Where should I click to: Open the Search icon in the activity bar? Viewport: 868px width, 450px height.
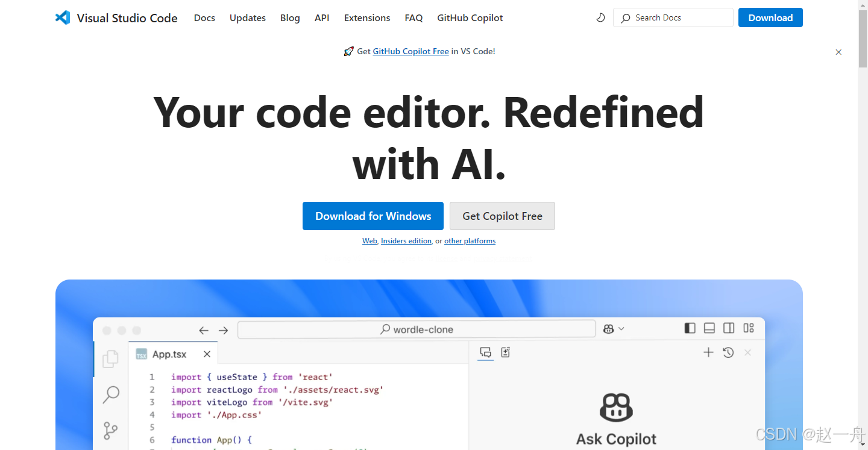(111, 395)
